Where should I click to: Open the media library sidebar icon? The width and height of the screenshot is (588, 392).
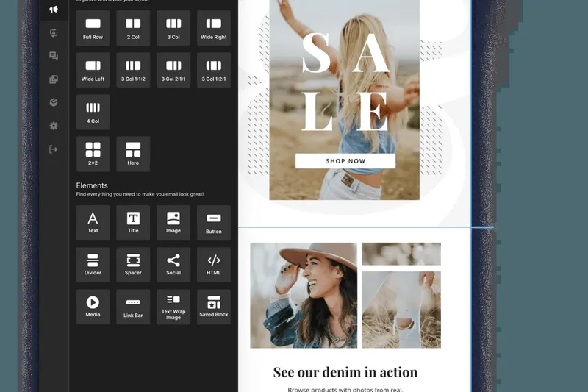coord(54,79)
